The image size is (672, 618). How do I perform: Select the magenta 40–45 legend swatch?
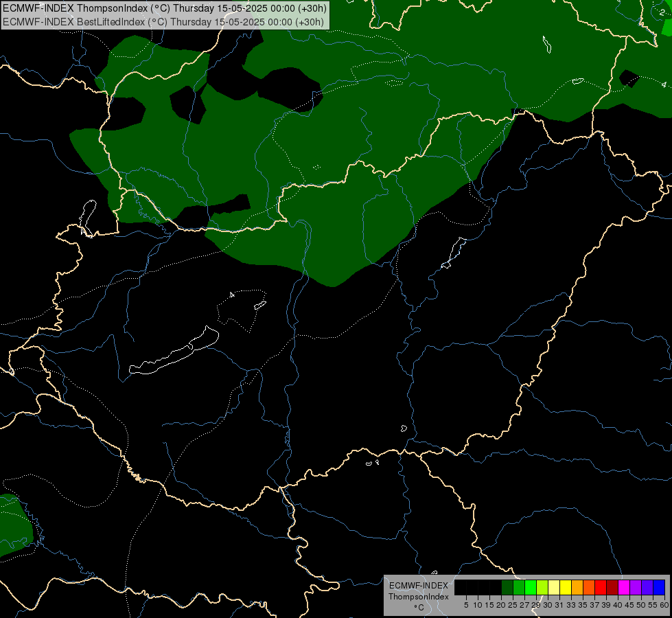pyautogui.click(x=624, y=587)
